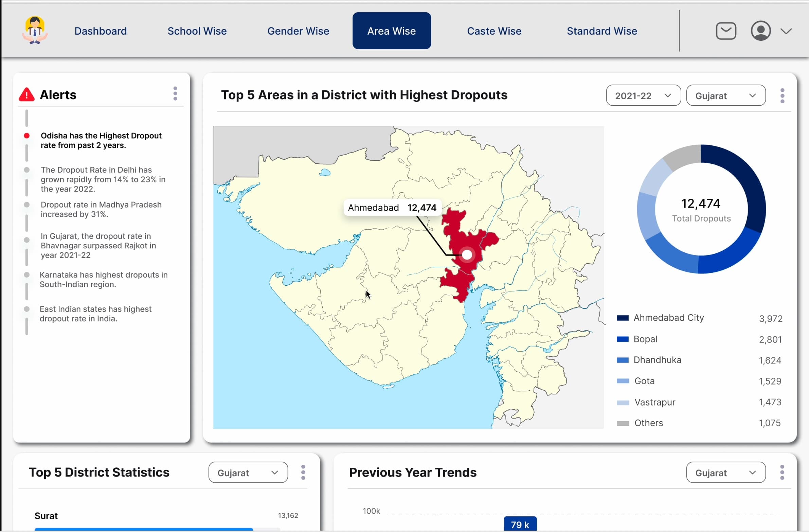Click the Others legend label
Viewport: 809px width, 532px height.
(649, 423)
